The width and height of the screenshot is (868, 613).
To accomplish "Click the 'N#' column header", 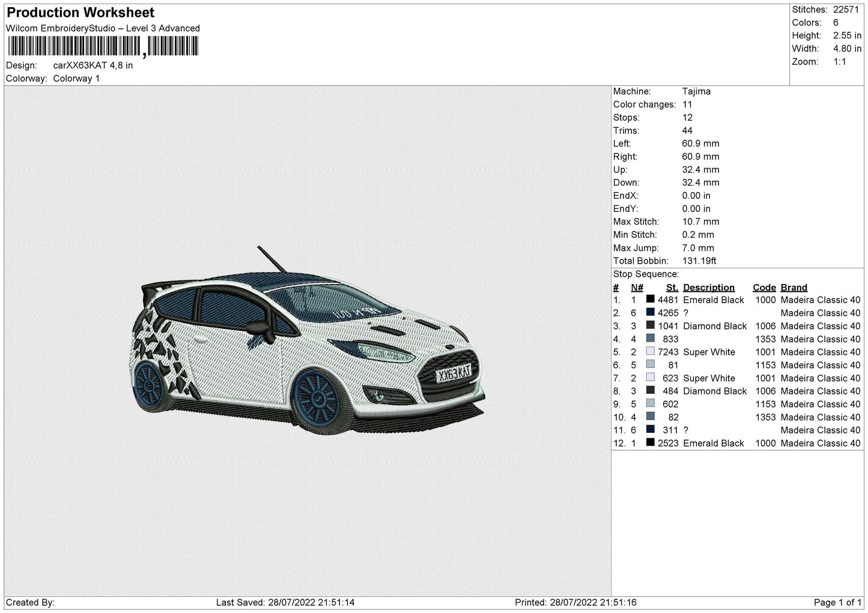I will (x=637, y=288).
